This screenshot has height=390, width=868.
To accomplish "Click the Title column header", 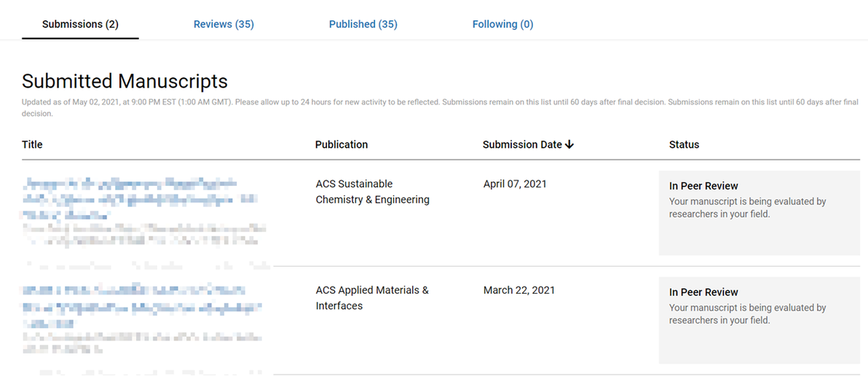I will pos(32,144).
